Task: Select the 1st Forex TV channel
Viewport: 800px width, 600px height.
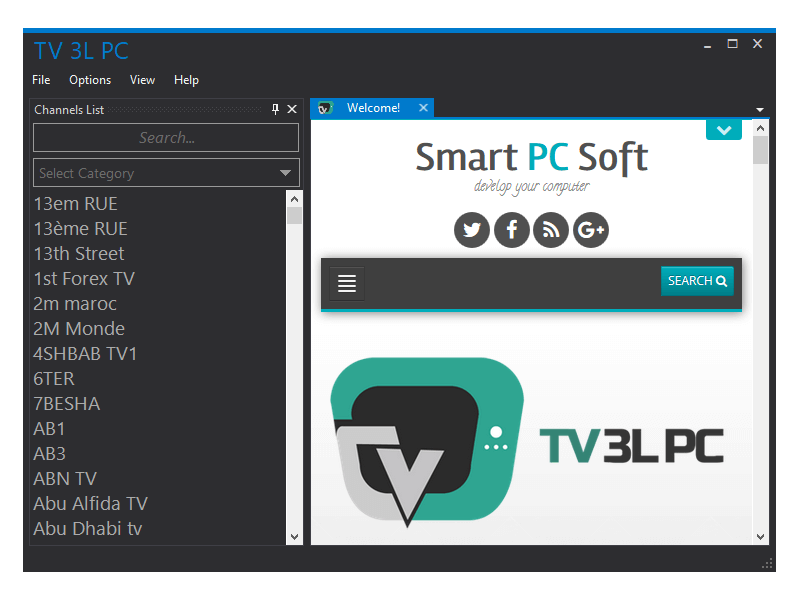Action: coord(84,279)
